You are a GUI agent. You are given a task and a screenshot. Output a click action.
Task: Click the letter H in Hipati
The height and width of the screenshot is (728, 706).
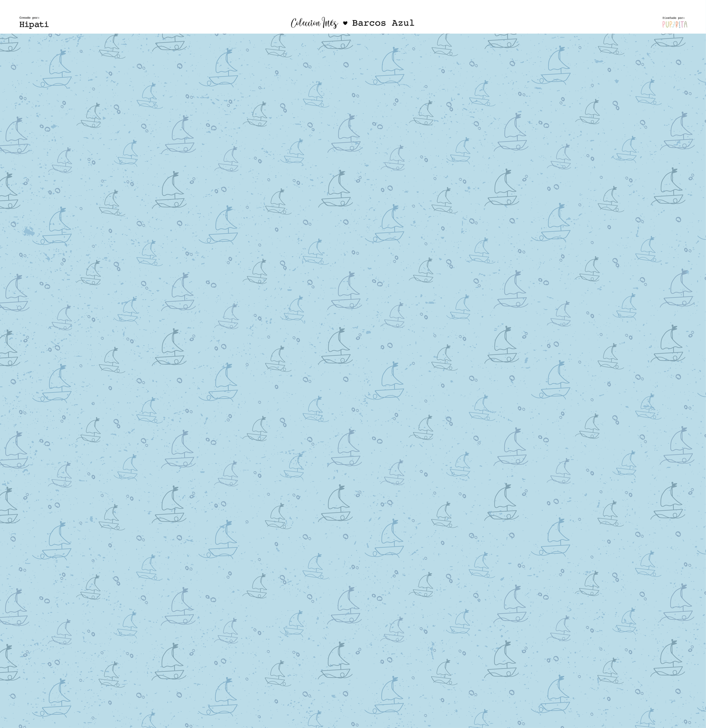22,24
